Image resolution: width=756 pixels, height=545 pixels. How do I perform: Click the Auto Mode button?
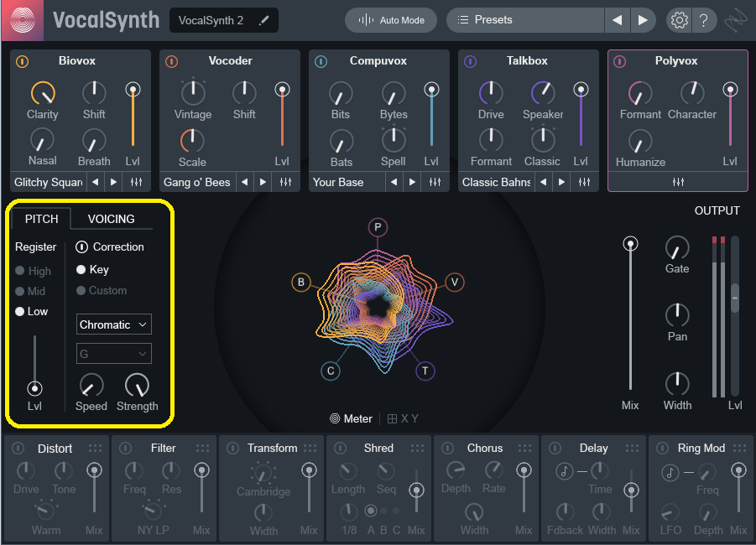tap(391, 20)
